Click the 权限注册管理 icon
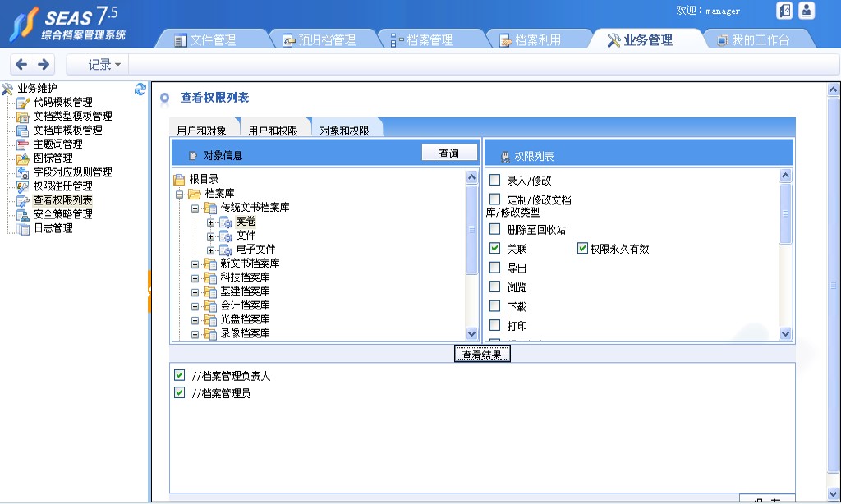The height and width of the screenshot is (504, 841). (x=23, y=186)
